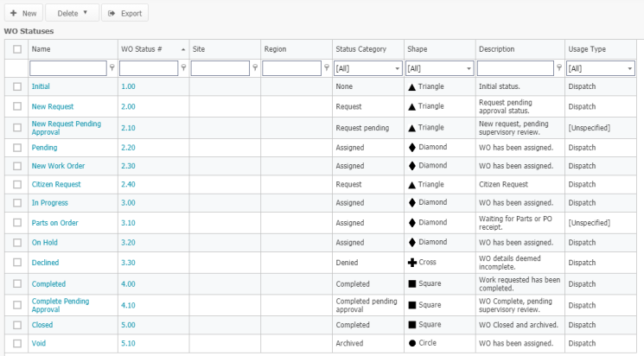Click the Square icon in Completed row
The image size is (644, 356).
pyautogui.click(x=412, y=283)
